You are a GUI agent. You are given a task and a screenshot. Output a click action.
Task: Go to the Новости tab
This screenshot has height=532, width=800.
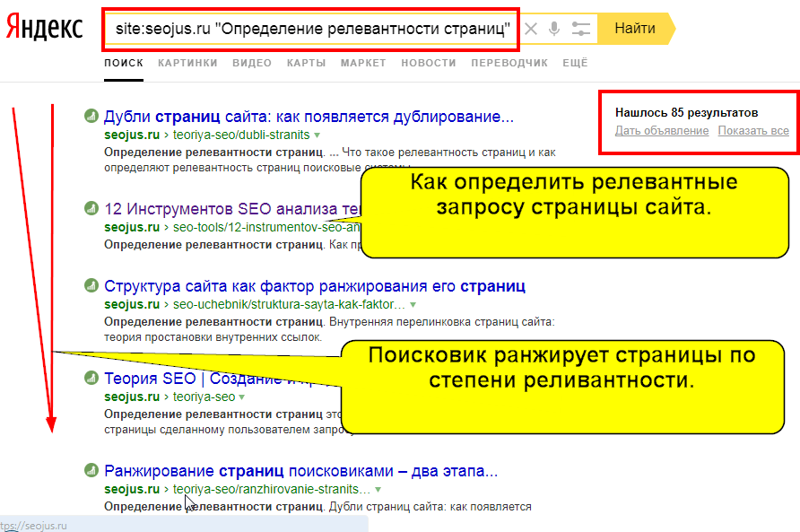429,63
